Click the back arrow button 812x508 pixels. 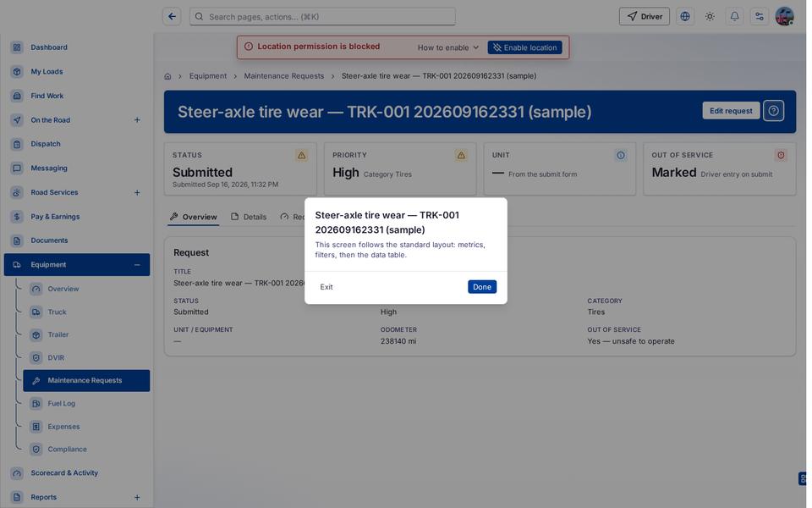click(x=172, y=17)
